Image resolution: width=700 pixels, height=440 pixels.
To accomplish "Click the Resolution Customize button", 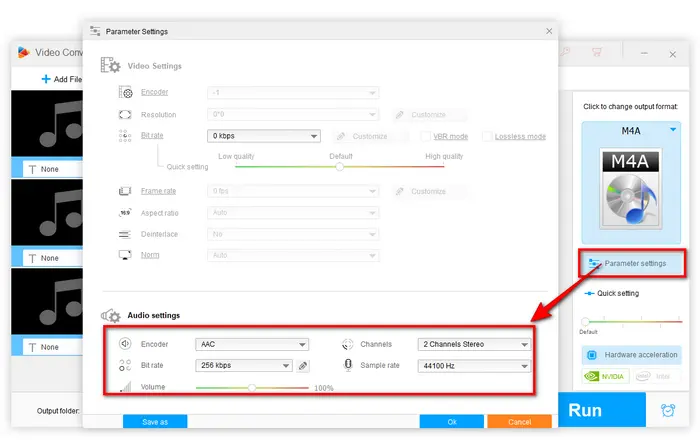I will click(x=429, y=115).
